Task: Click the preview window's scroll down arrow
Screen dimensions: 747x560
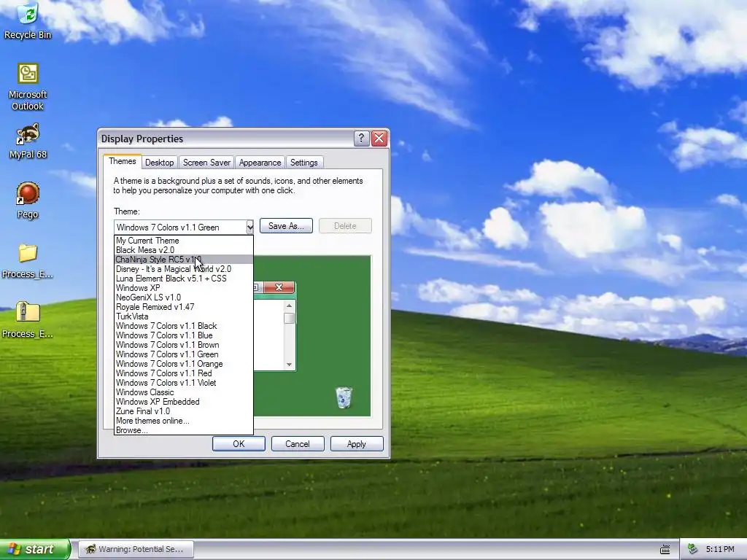Action: 289,365
